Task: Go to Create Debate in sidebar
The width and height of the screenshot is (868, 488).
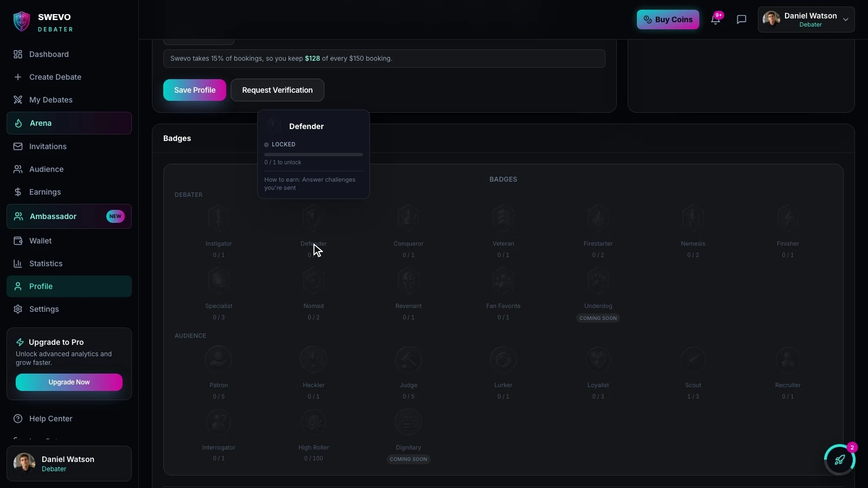Action: click(69, 77)
